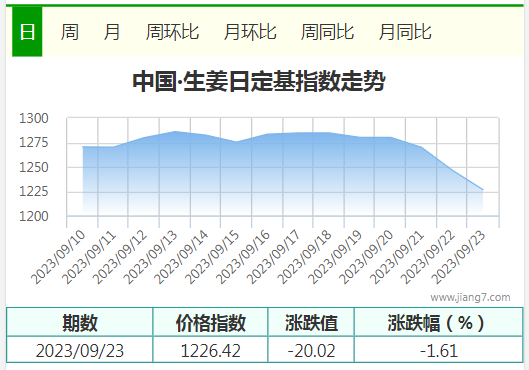The width and height of the screenshot is (529, 370).
Task: Click the 2023/09/23 table date cell
Action: coord(80,350)
